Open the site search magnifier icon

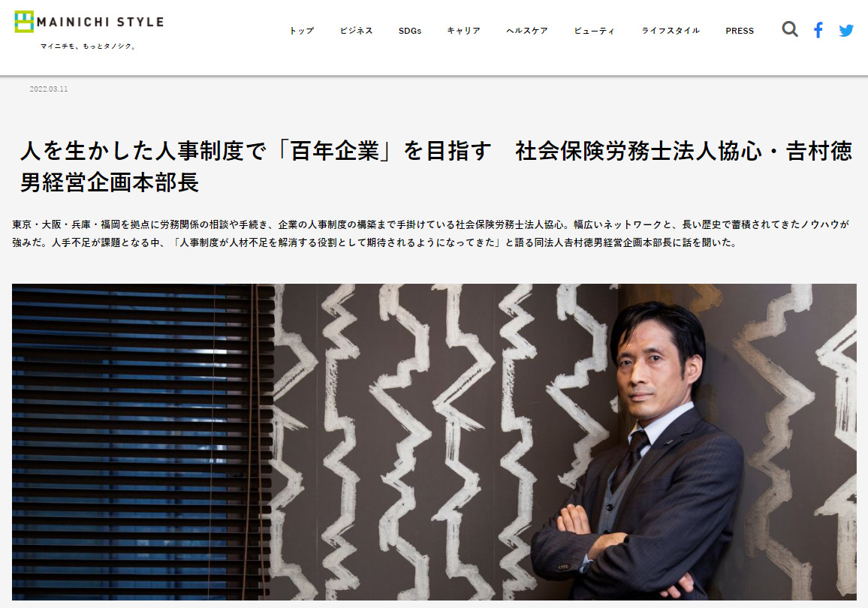click(790, 29)
